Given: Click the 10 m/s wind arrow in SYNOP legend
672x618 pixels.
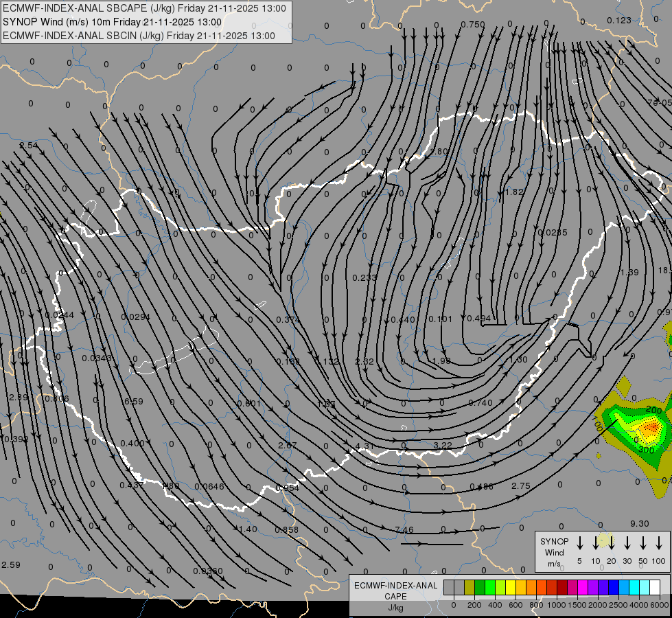Looking at the screenshot, I should [595, 543].
